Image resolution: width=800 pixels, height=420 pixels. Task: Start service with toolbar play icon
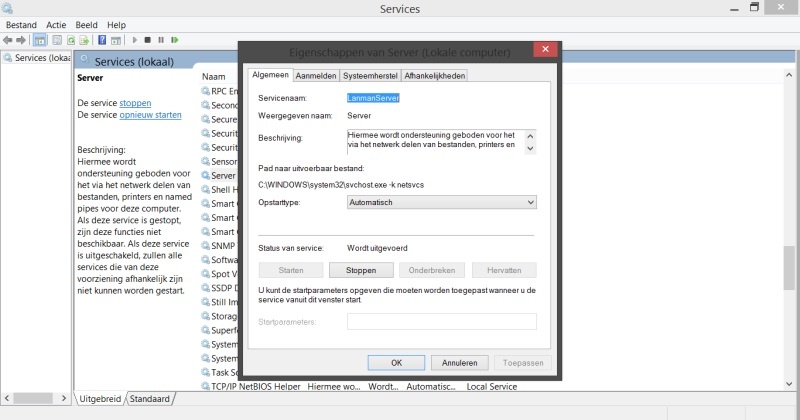135,40
